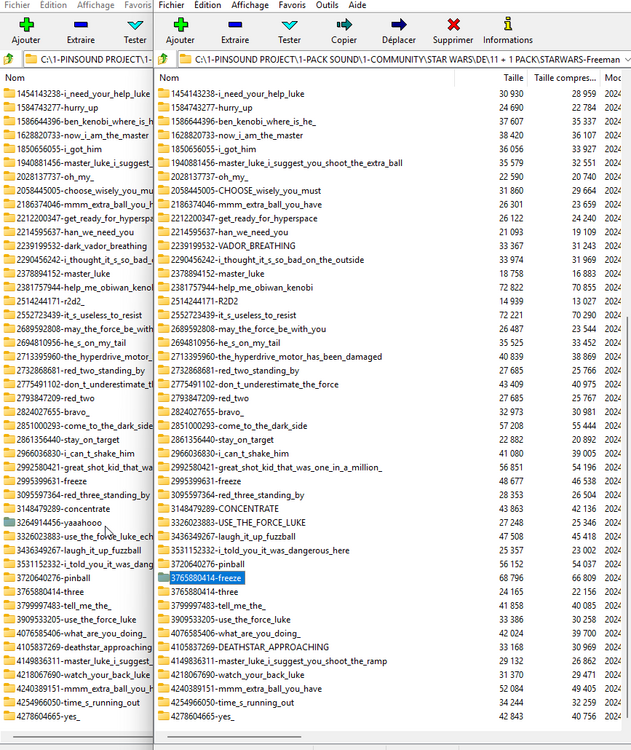Open Fichier menu in left window

click(17, 5)
